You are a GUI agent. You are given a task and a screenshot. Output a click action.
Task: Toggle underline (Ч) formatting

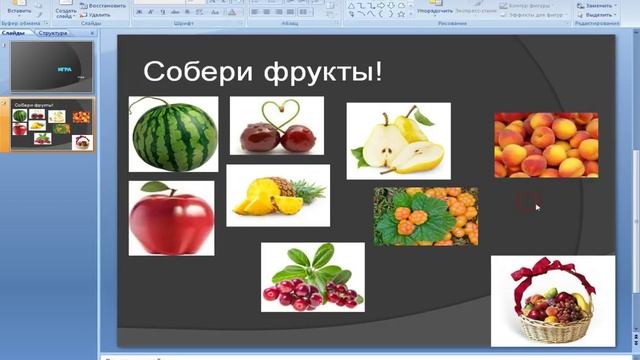click(163, 12)
